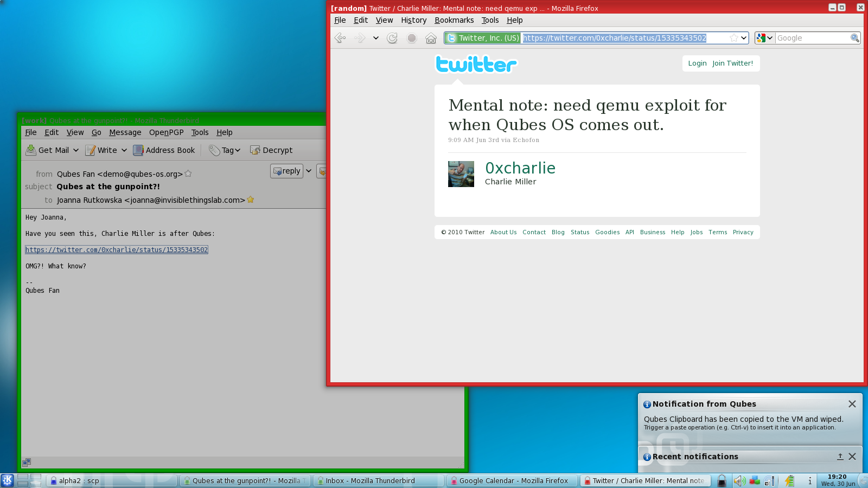Click the Join Twitter! link

pos(733,63)
